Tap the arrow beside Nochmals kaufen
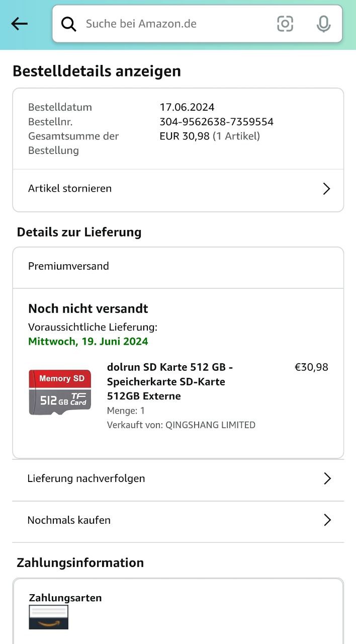The height and width of the screenshot is (644, 356). (x=327, y=520)
